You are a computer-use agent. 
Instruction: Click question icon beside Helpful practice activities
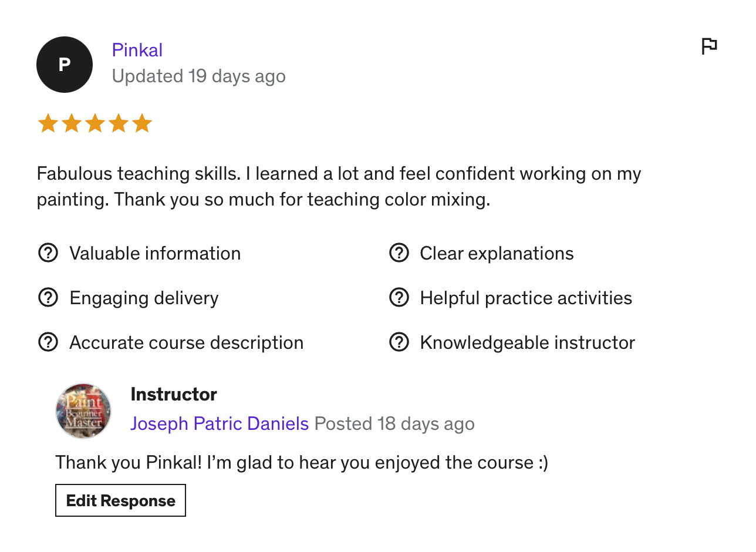[x=399, y=298]
